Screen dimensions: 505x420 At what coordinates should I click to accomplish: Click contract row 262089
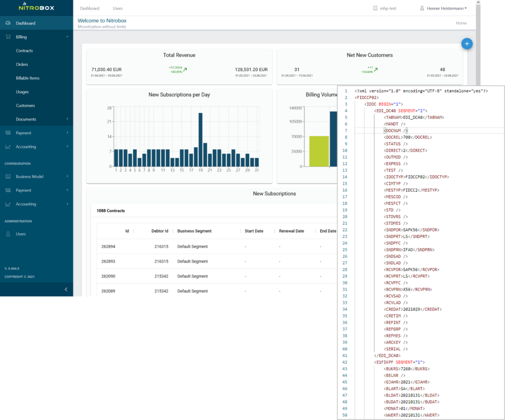click(x=217, y=291)
